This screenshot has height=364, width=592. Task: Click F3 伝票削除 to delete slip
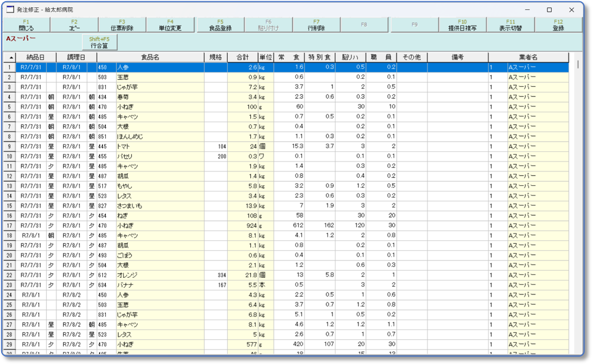click(122, 25)
